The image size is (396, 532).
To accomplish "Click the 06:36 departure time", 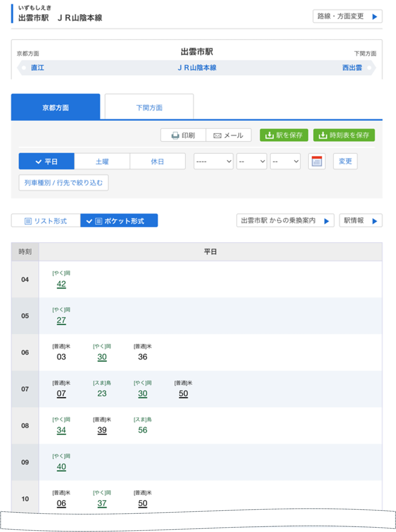I will pyautogui.click(x=143, y=357).
